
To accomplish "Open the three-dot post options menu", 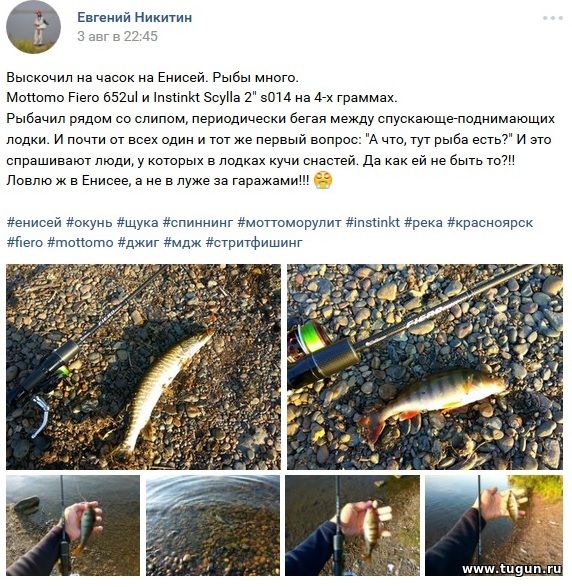I will (x=553, y=18).
